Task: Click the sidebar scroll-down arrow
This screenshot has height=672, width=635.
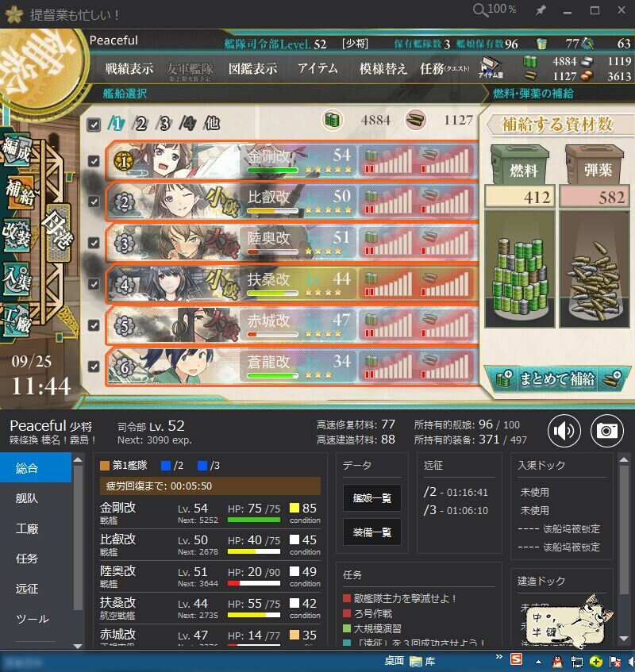Action: pyautogui.click(x=78, y=646)
